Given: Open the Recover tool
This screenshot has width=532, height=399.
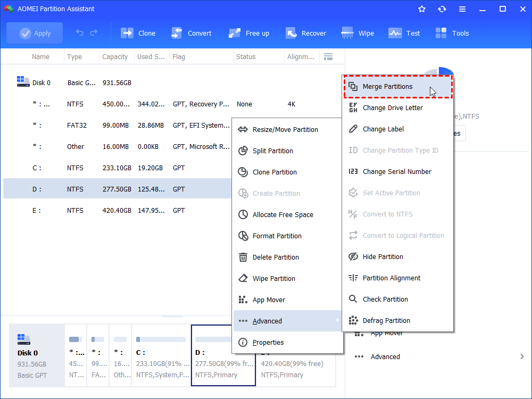Looking at the screenshot, I should tap(306, 33).
